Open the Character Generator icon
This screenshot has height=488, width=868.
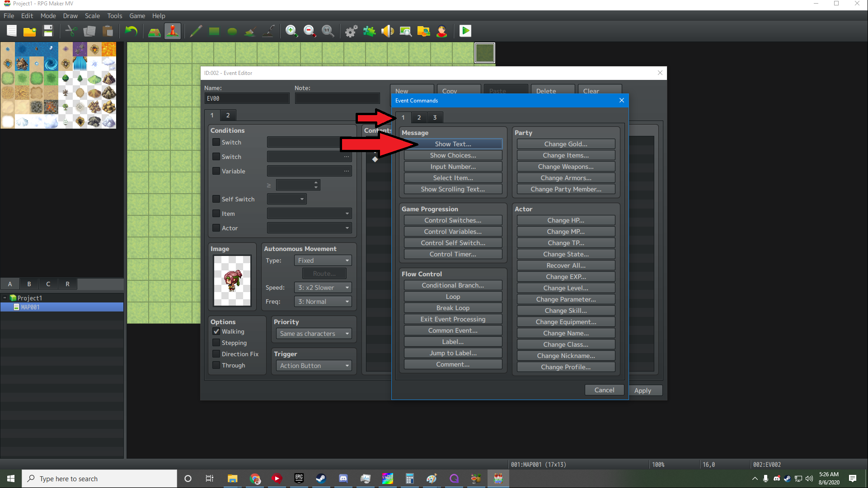coord(441,31)
